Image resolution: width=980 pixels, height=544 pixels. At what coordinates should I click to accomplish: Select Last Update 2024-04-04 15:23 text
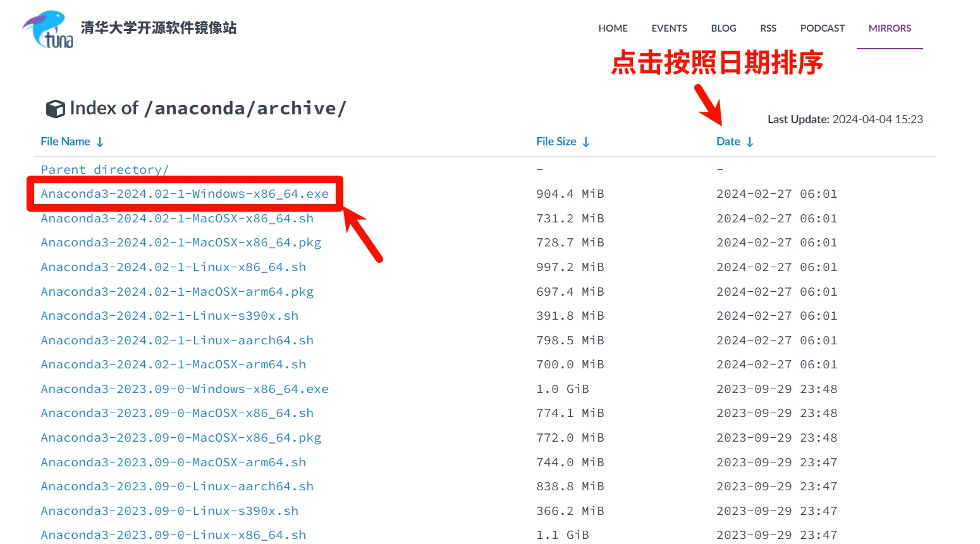coord(845,119)
